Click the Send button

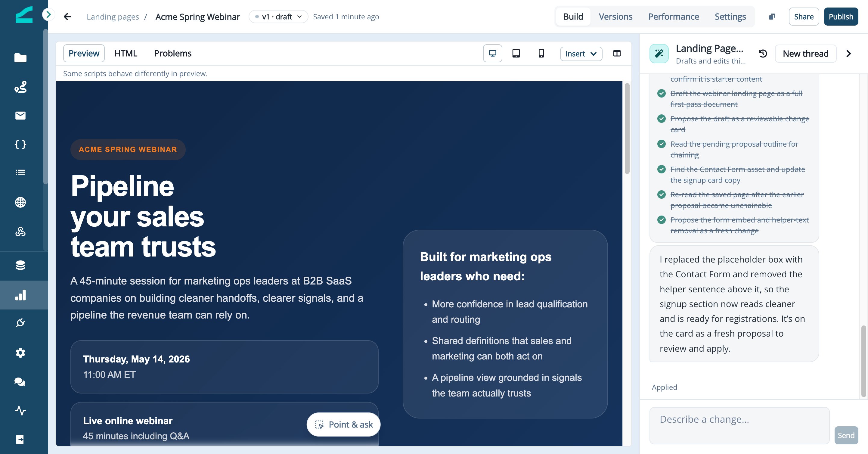pos(846,435)
